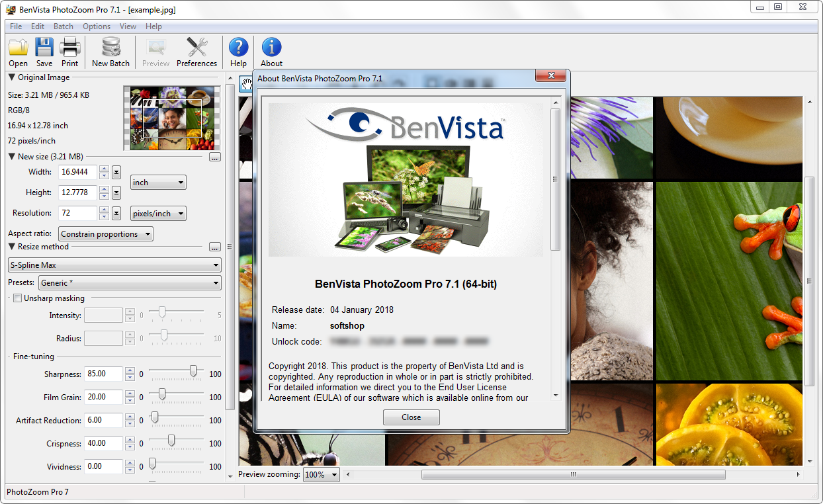Open the pixels/inch resolution unit dropdown
The image size is (823, 504).
click(x=158, y=214)
